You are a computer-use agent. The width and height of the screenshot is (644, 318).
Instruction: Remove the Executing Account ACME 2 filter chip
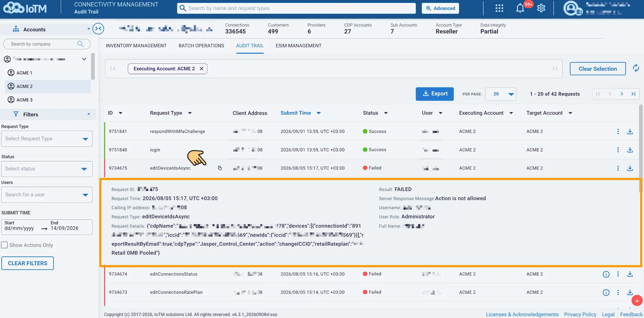tap(202, 69)
